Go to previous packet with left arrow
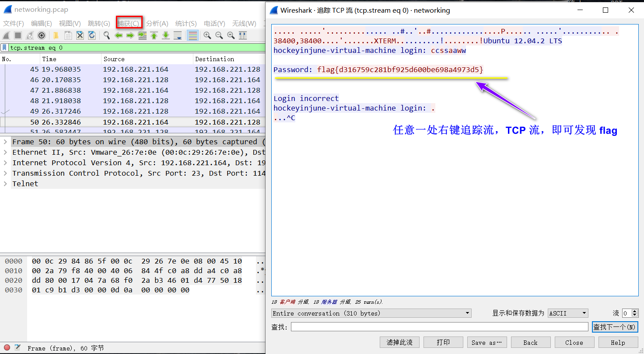The width and height of the screenshot is (644, 354). (119, 35)
